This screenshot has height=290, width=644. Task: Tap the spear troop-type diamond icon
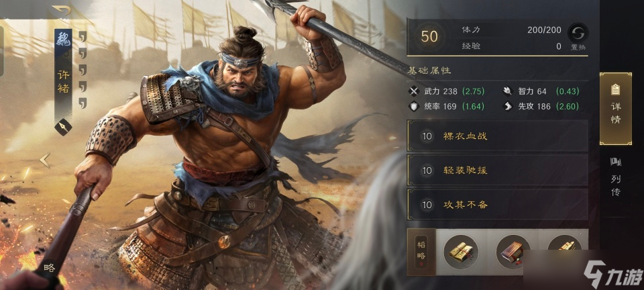[x=63, y=127]
